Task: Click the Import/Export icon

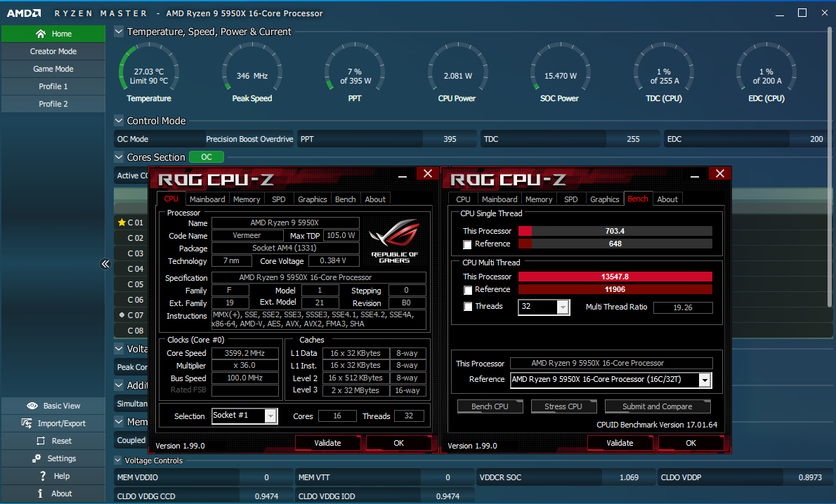Action: coord(27,423)
